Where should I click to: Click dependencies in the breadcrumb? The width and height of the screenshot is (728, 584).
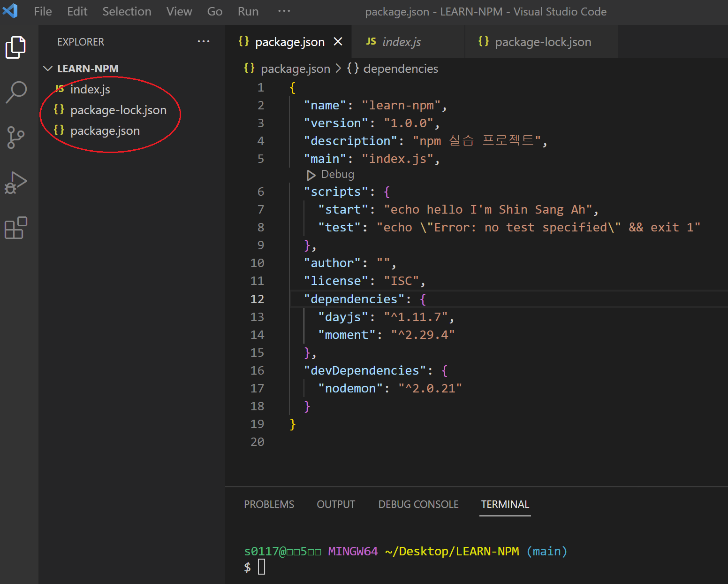[401, 69]
